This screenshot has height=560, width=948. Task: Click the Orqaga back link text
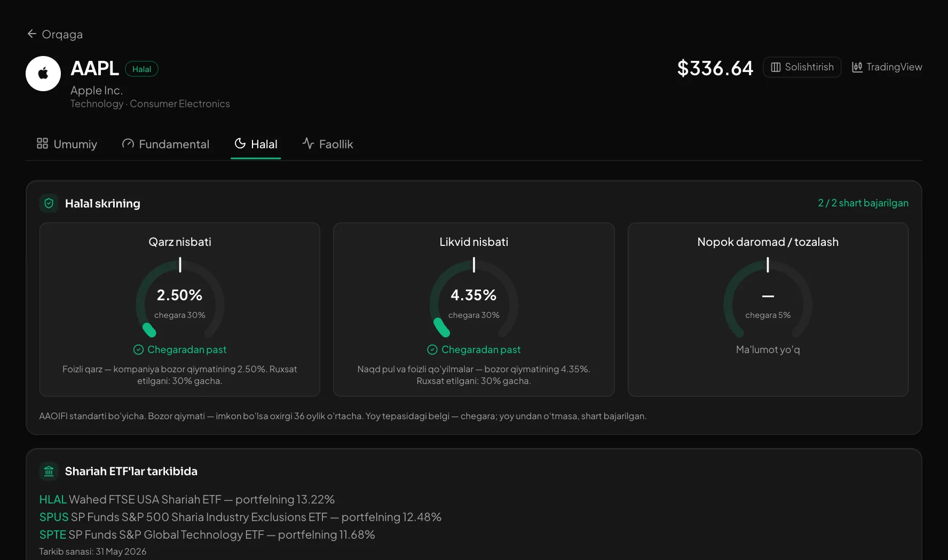tap(62, 35)
